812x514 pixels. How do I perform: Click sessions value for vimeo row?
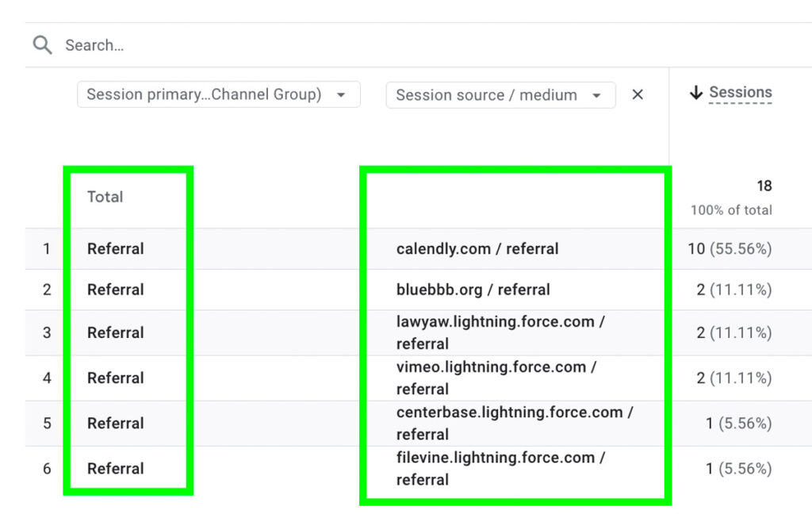(x=733, y=378)
